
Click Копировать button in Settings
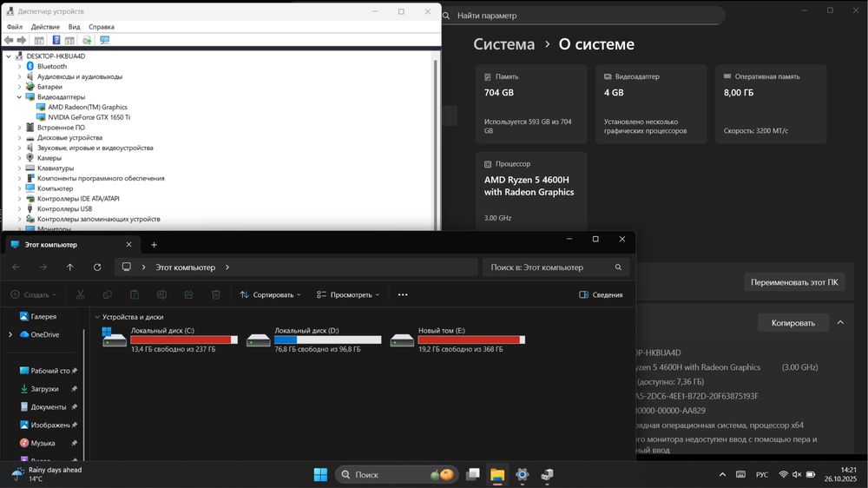792,322
